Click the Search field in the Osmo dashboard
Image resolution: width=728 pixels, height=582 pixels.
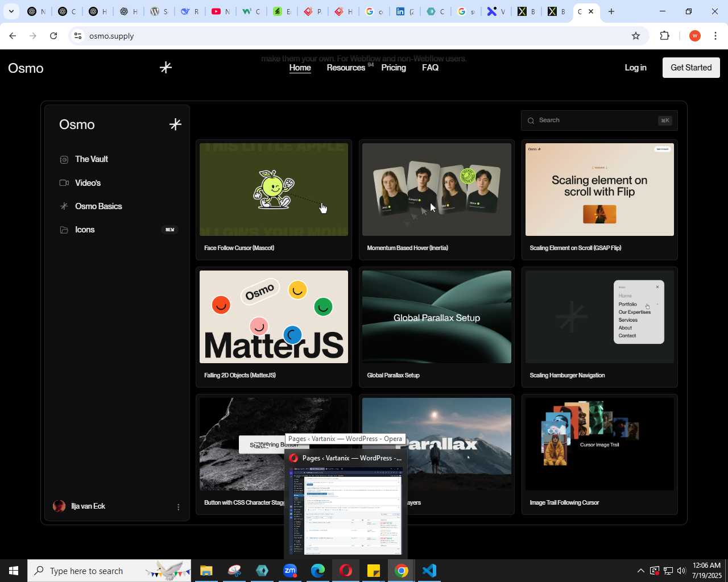[x=599, y=120]
